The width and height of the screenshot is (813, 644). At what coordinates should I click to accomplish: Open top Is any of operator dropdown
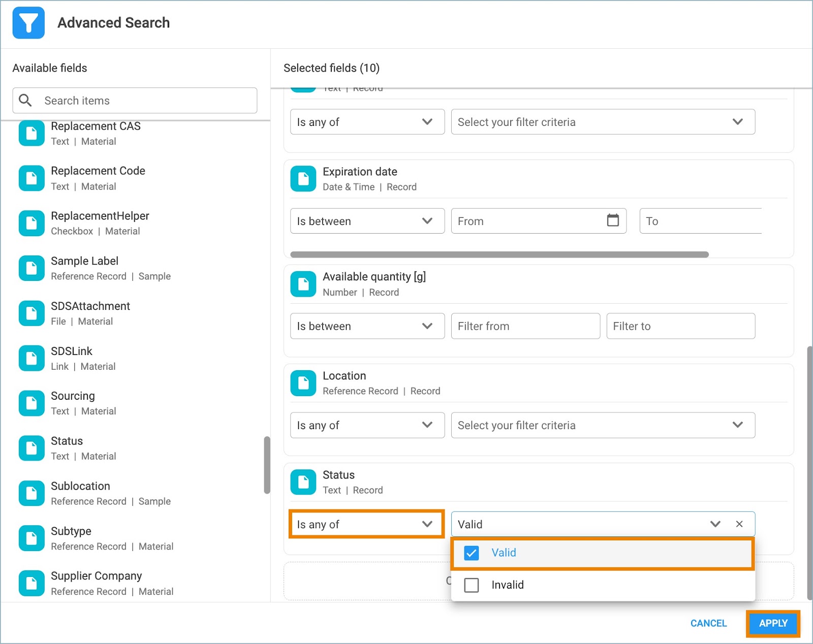click(367, 122)
